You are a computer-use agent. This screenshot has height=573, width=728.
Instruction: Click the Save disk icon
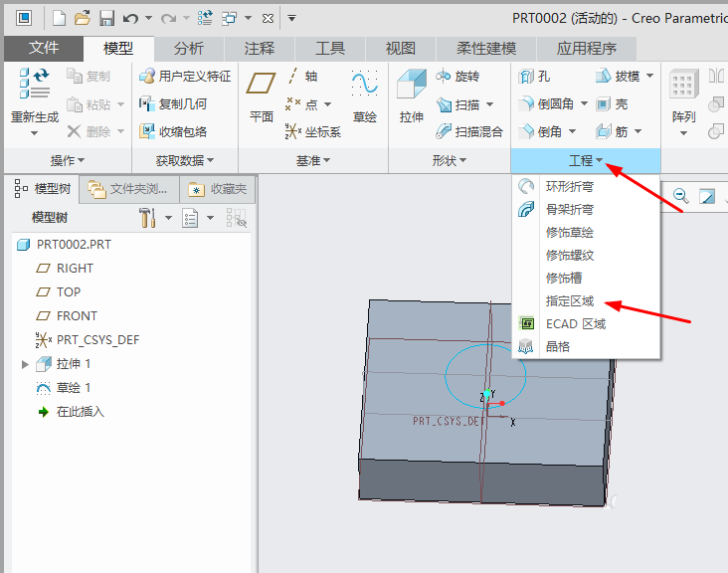click(x=106, y=18)
